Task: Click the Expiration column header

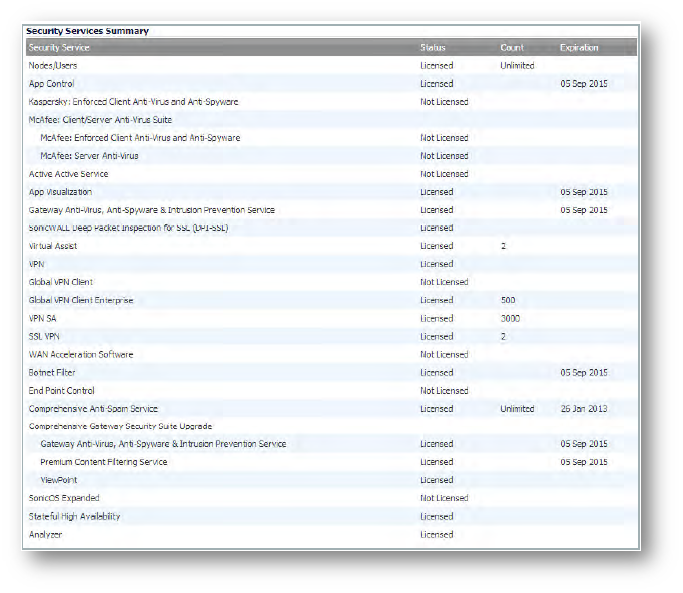Action: click(579, 48)
